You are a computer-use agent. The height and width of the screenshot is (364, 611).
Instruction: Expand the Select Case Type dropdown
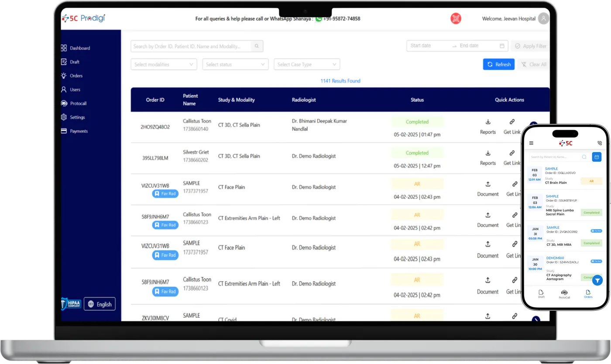[x=306, y=64]
